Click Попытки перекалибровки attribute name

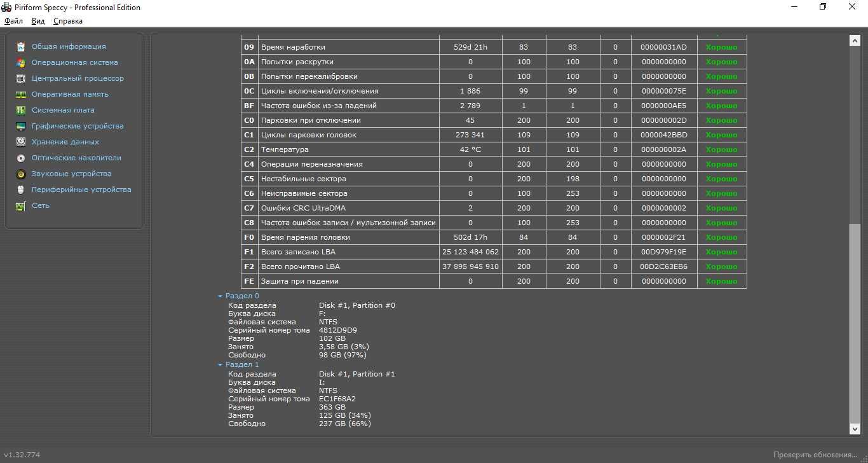pyautogui.click(x=309, y=76)
